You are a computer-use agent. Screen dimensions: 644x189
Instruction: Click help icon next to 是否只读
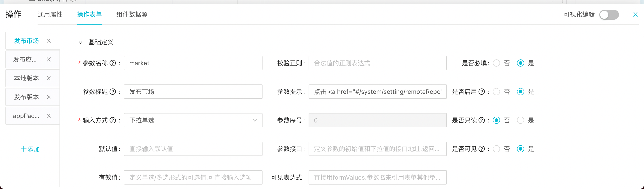click(481, 120)
